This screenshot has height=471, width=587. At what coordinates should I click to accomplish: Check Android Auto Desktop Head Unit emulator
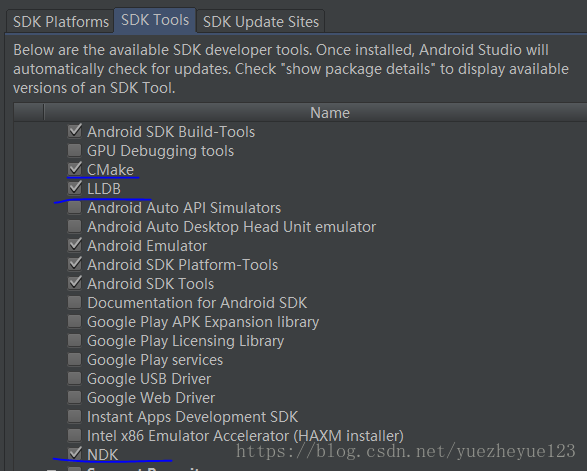point(75,226)
